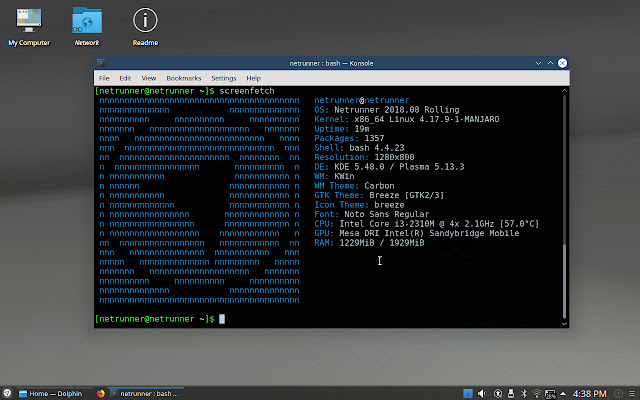Click the 'GTK Theme: Breeze [GTK2/3]' line

point(379,195)
